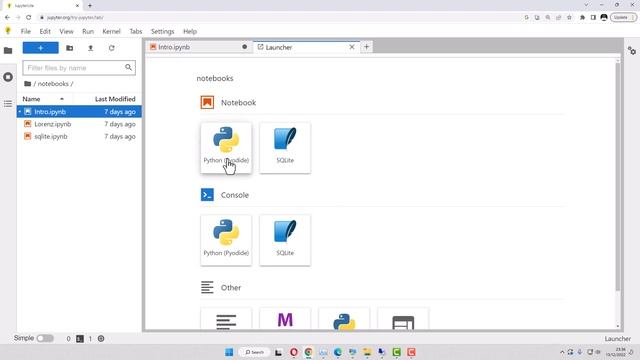Click the browser Update button
The image size is (640, 360).
[x=623, y=18]
